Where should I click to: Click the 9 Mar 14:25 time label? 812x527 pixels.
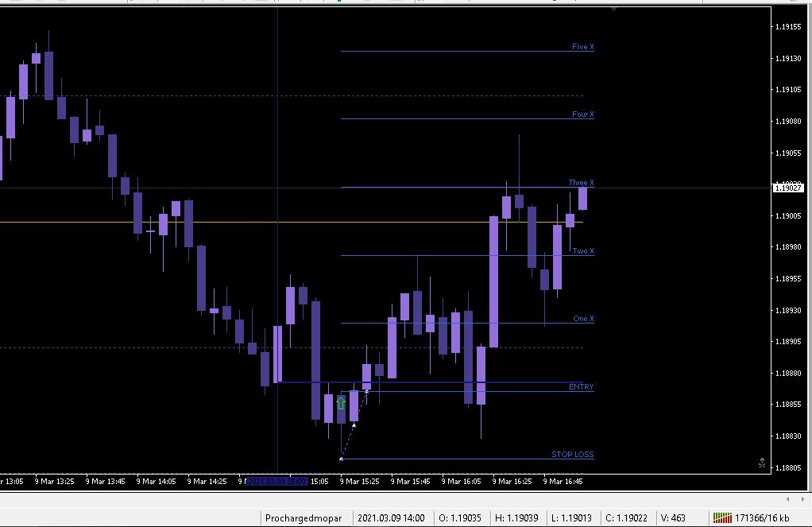click(207, 482)
